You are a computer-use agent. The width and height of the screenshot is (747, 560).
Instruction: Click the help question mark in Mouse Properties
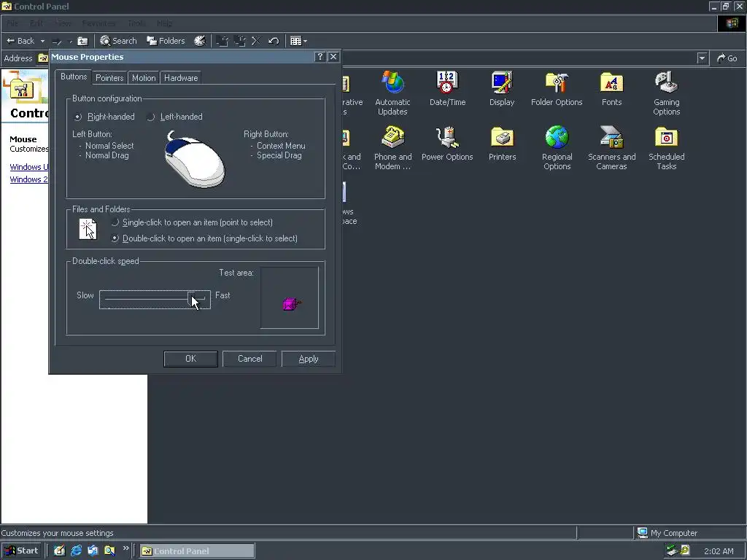320,57
